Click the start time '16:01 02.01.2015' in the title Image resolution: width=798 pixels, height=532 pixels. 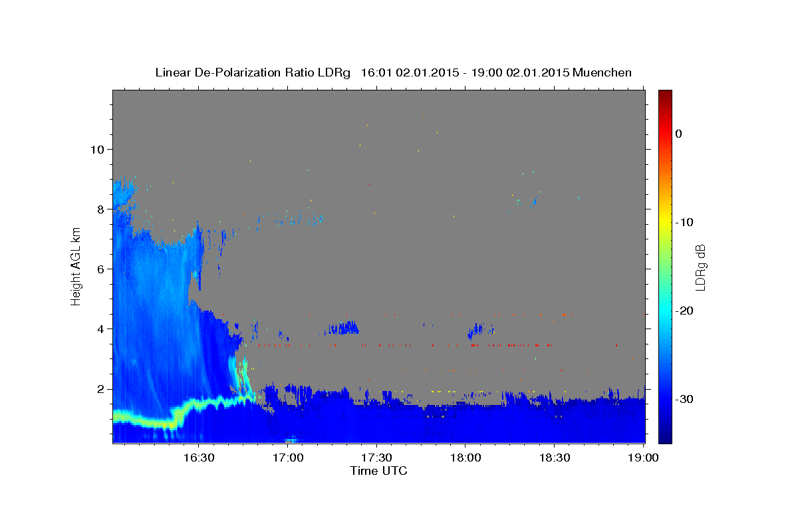tap(410, 72)
